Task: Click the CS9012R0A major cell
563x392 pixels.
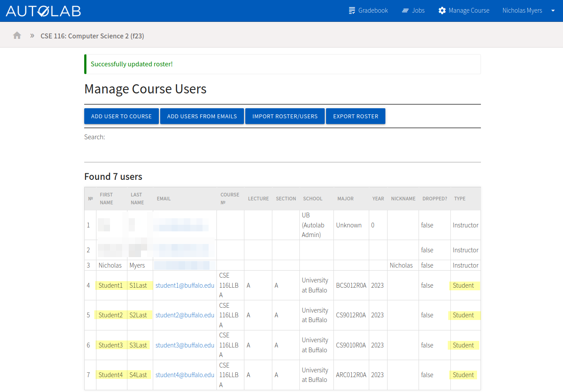Action: 351,315
